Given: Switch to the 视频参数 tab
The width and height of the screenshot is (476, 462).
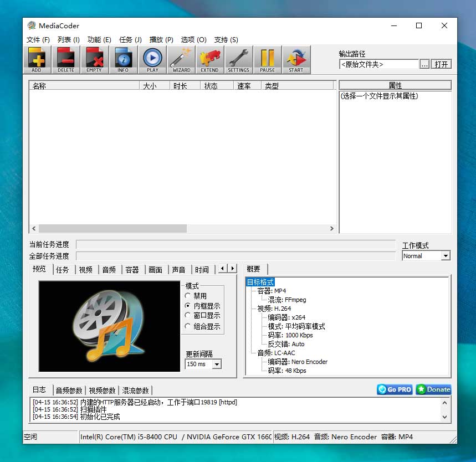Looking at the screenshot, I should (103, 391).
